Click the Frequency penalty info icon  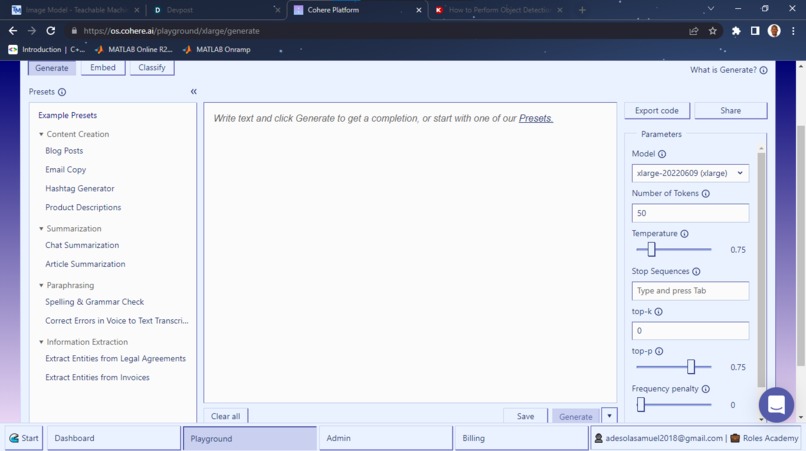pyautogui.click(x=706, y=389)
